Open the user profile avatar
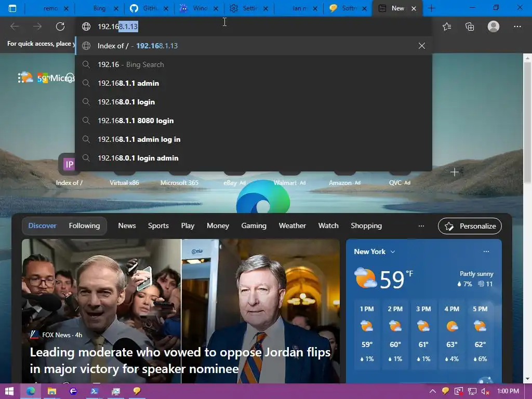 tap(494, 26)
